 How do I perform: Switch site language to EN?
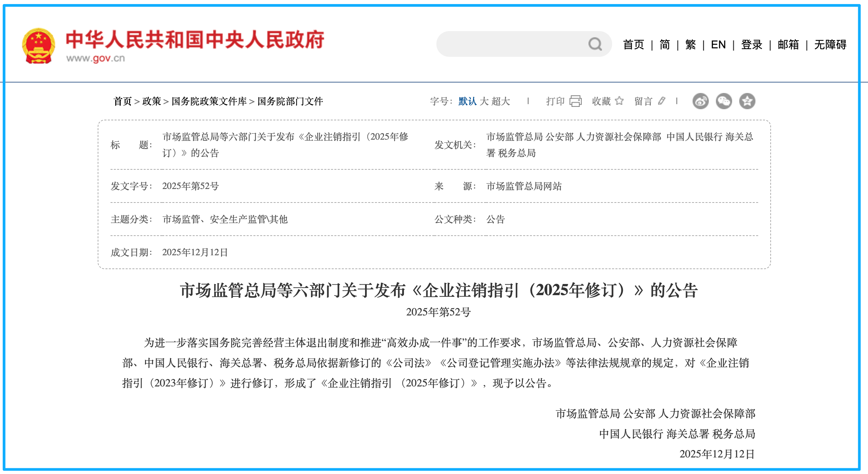(718, 44)
